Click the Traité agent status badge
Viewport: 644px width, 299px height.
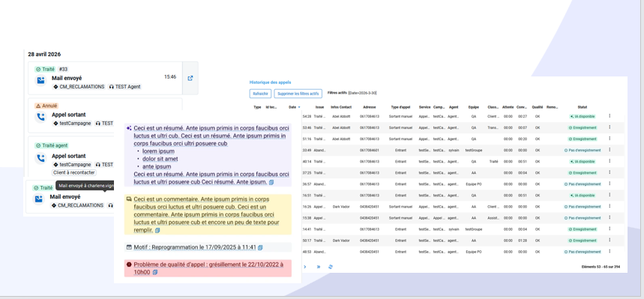[51, 145]
